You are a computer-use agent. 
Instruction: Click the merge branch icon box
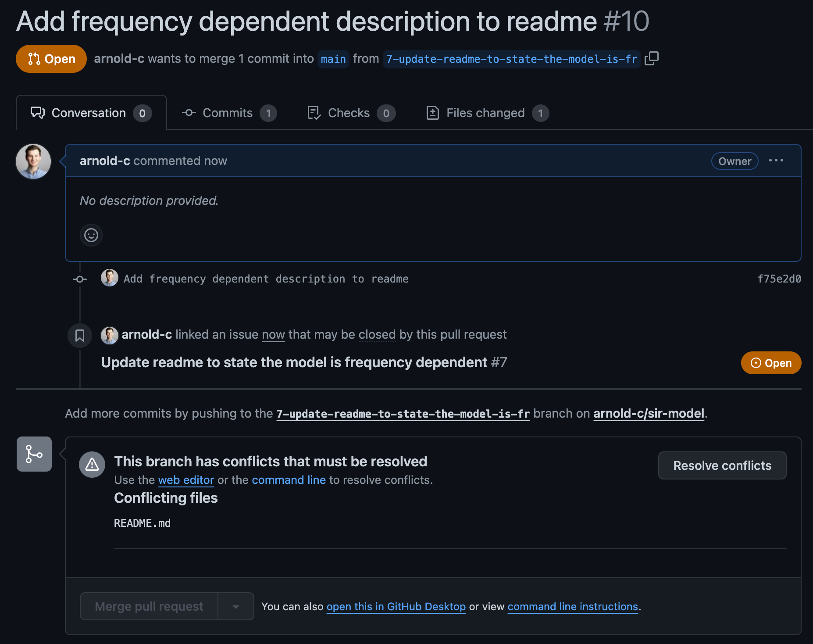click(34, 454)
